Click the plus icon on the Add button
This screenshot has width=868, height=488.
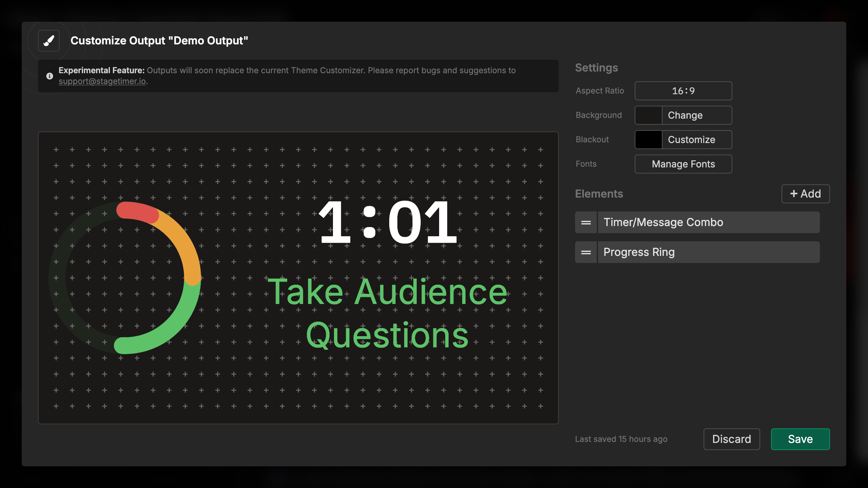click(794, 194)
